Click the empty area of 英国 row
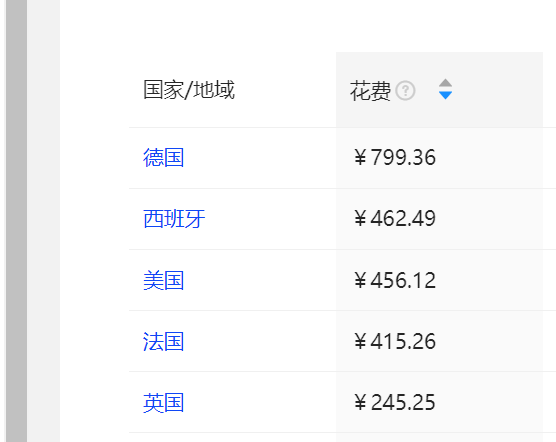 coord(261,402)
